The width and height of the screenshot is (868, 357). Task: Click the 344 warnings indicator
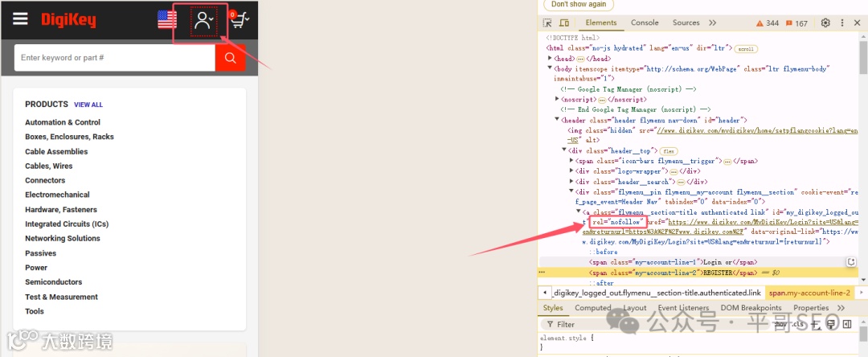pos(768,23)
